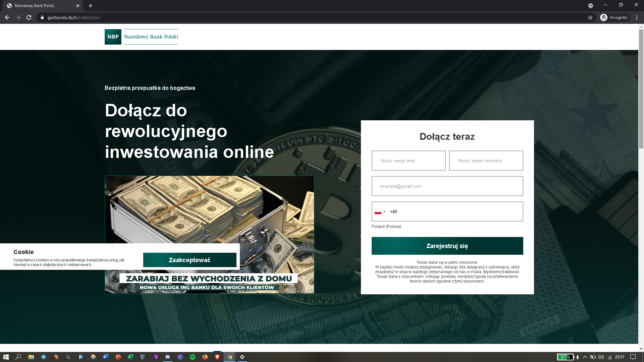Click the page vertical scrollbar thumb

(641, 89)
